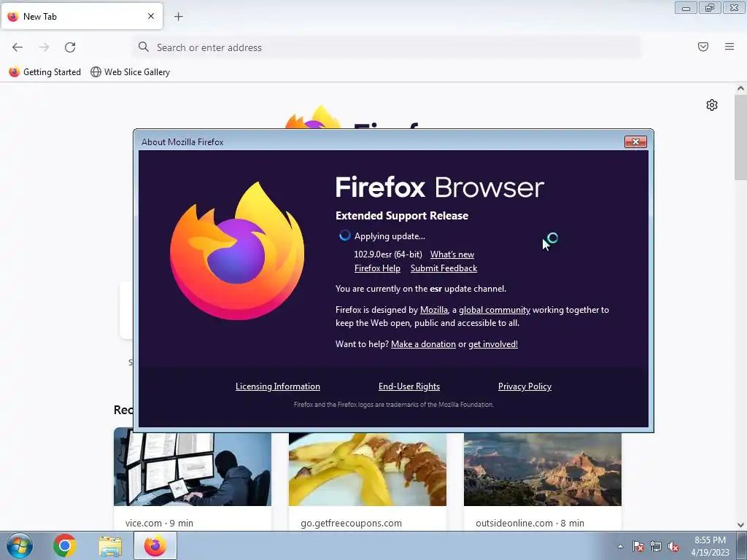
Task: Open the Web Slice Gallery bookmark
Action: click(131, 72)
